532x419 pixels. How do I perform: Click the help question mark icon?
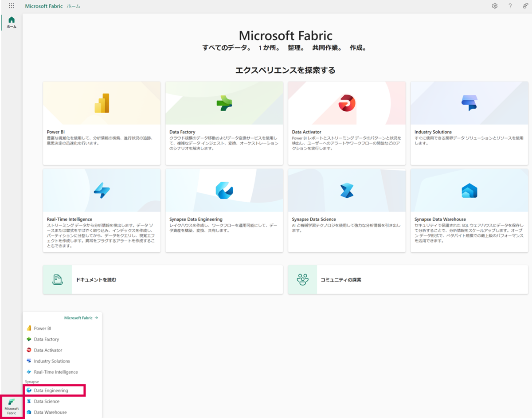[510, 6]
